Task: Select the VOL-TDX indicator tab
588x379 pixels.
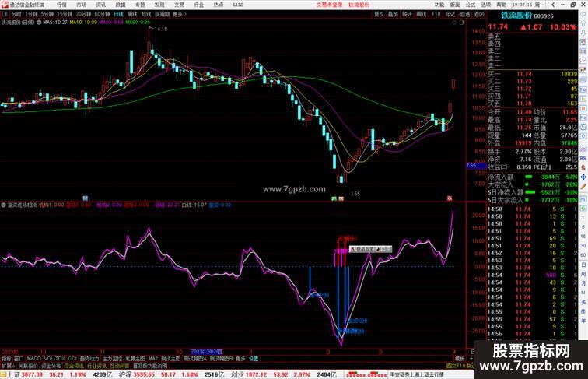Action: click(x=54, y=359)
